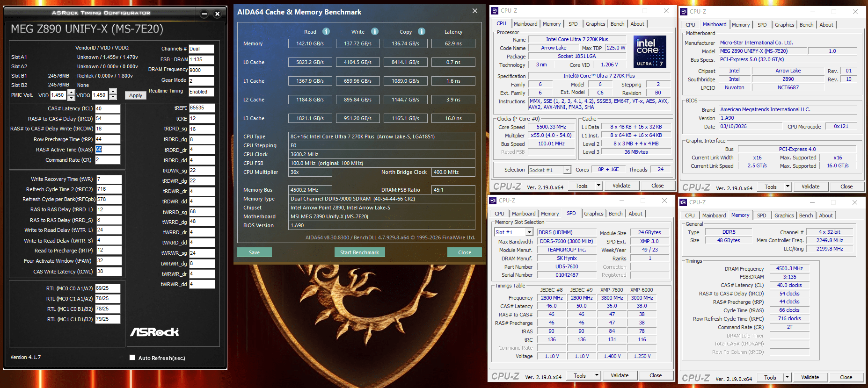Click the ASRock logo in Timing Configurator
This screenshot has width=868, height=388.
pyautogui.click(x=154, y=332)
